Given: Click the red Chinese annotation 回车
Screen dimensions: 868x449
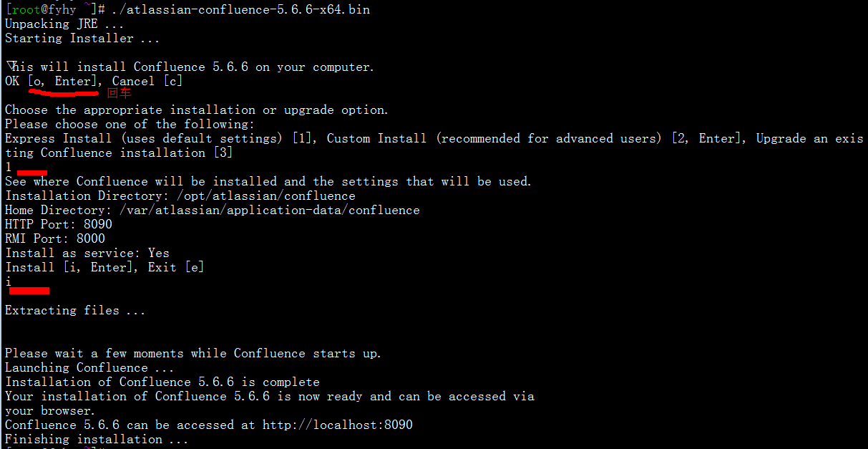Looking at the screenshot, I should [119, 93].
